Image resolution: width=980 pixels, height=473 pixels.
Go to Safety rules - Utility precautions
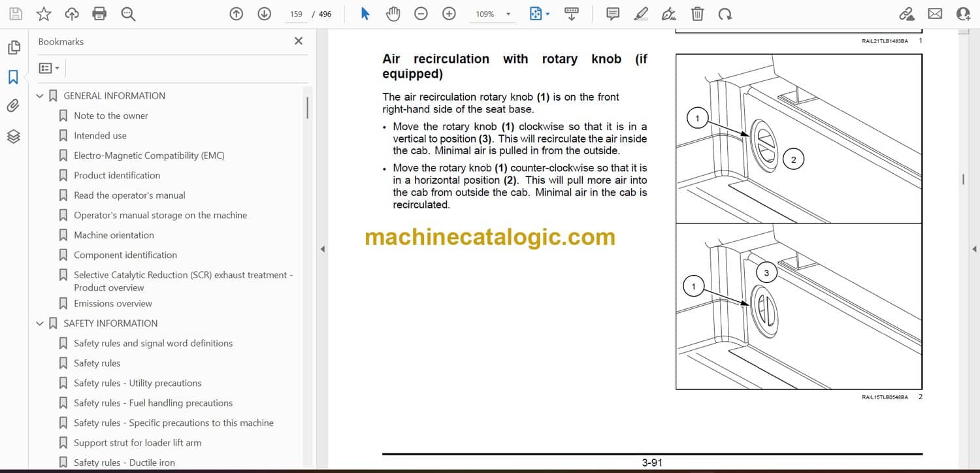[138, 383]
